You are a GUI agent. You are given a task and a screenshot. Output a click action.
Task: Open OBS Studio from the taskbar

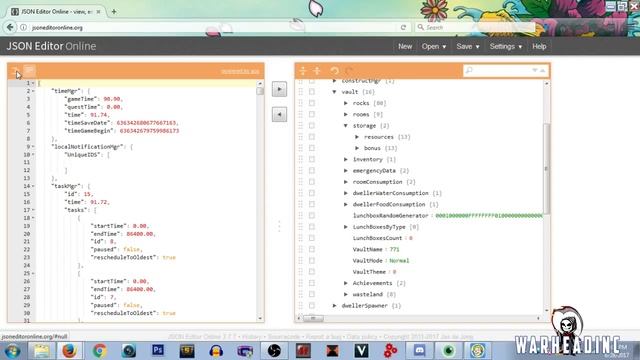(x=274, y=350)
